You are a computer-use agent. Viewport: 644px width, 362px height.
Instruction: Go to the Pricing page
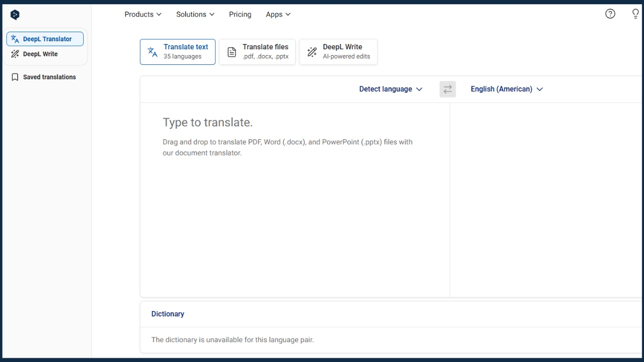point(240,14)
